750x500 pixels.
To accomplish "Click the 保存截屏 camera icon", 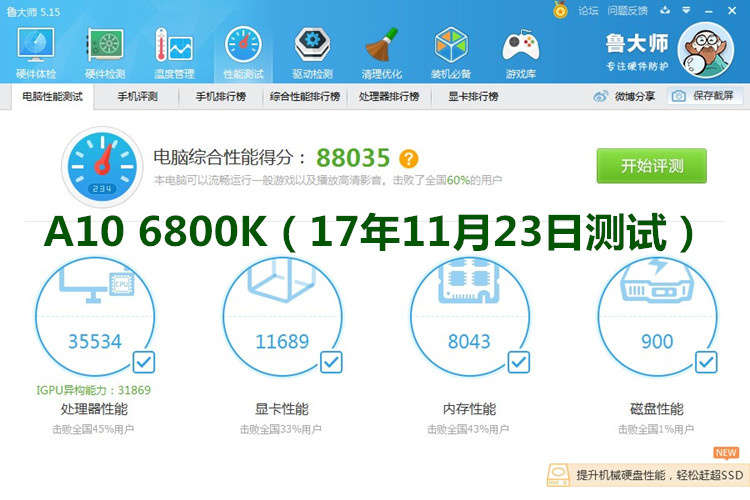I will (x=678, y=96).
